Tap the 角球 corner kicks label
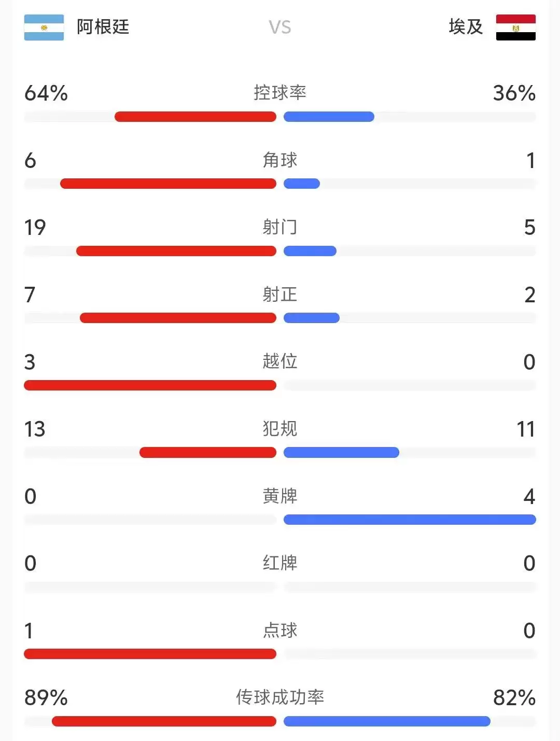This screenshot has width=560, height=741. coord(280,160)
